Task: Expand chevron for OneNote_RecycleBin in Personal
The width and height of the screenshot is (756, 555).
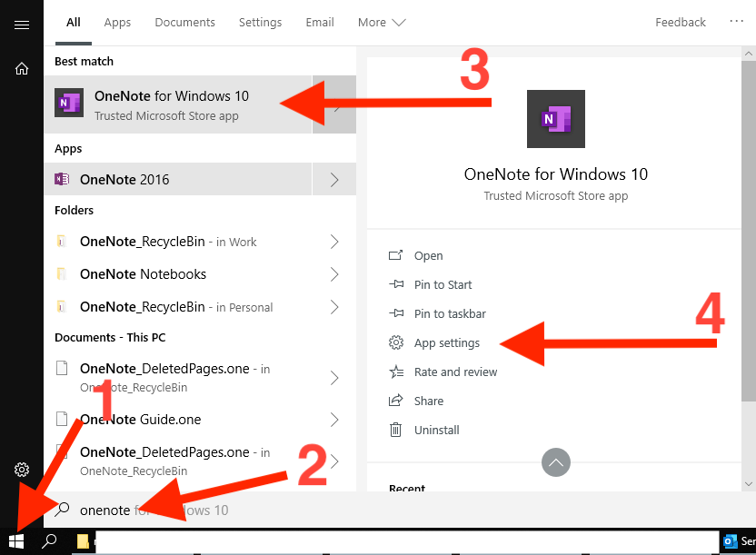Action: coord(334,307)
